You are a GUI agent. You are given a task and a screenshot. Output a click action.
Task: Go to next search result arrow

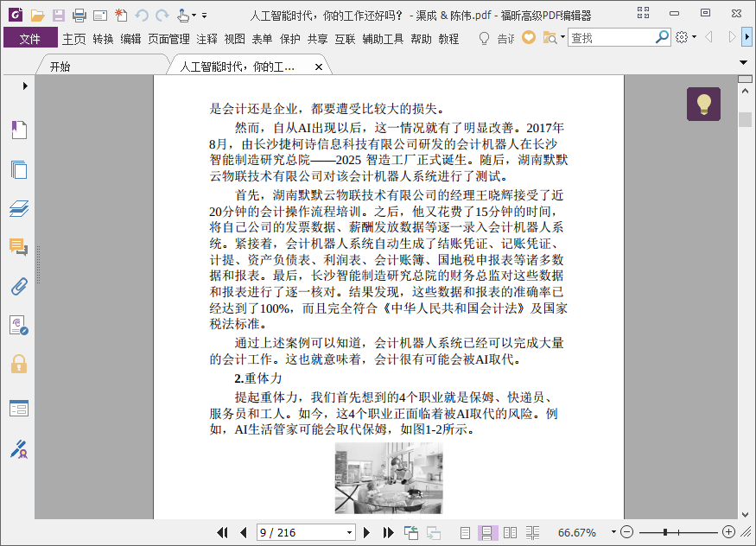point(732,37)
